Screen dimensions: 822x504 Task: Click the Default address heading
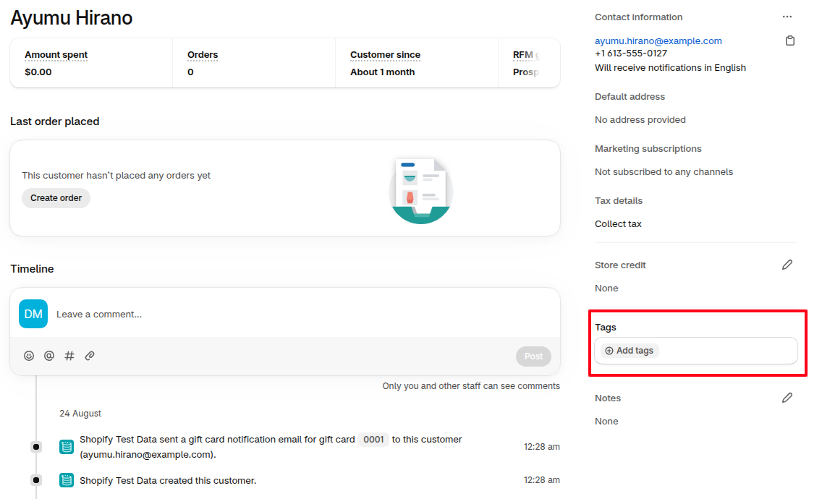click(630, 96)
